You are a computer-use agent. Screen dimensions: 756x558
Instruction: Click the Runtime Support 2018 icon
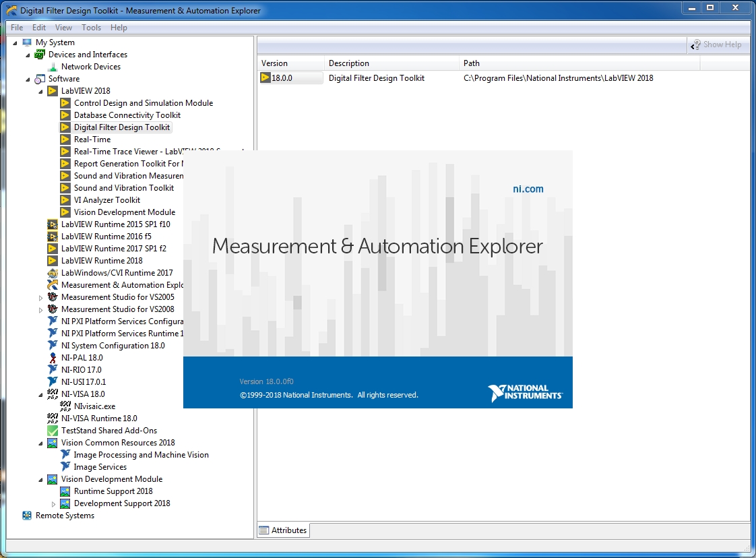[65, 491]
